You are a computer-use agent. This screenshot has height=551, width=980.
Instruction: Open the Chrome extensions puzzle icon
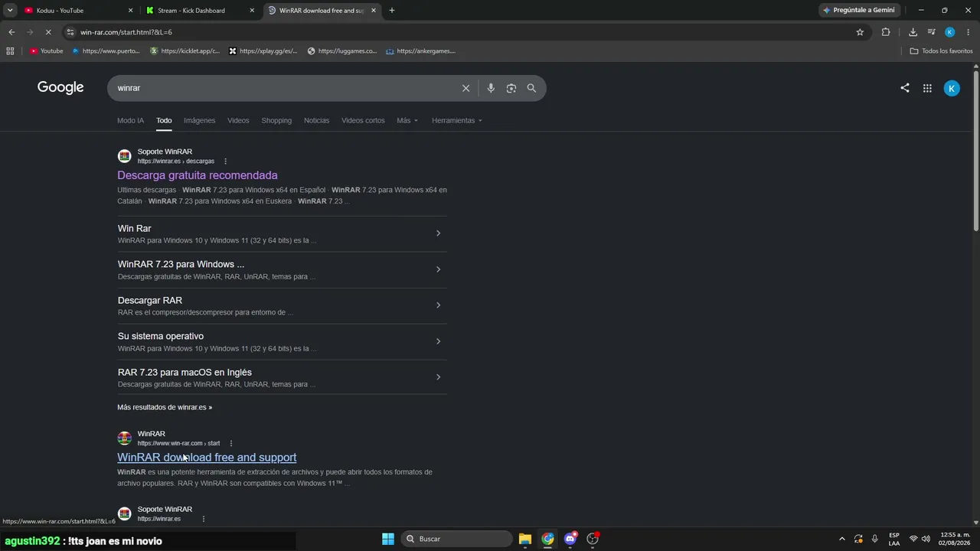click(x=886, y=32)
